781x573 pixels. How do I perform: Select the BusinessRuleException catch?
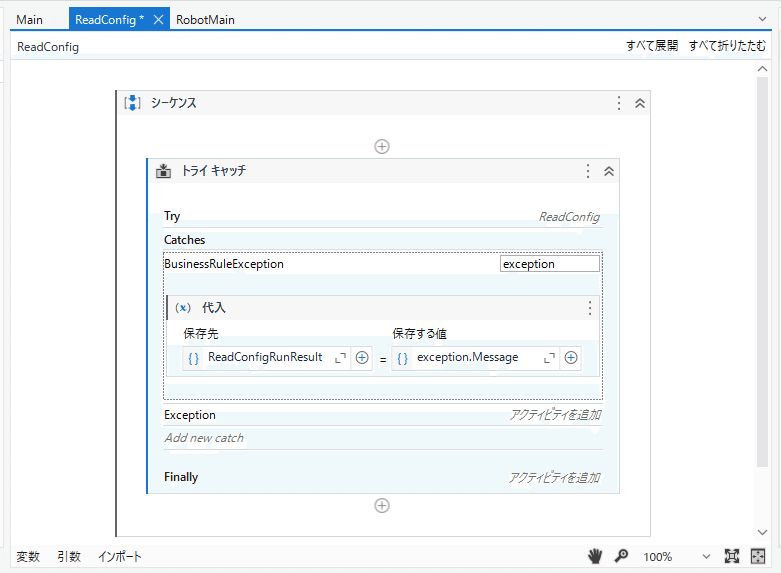tap(224, 264)
